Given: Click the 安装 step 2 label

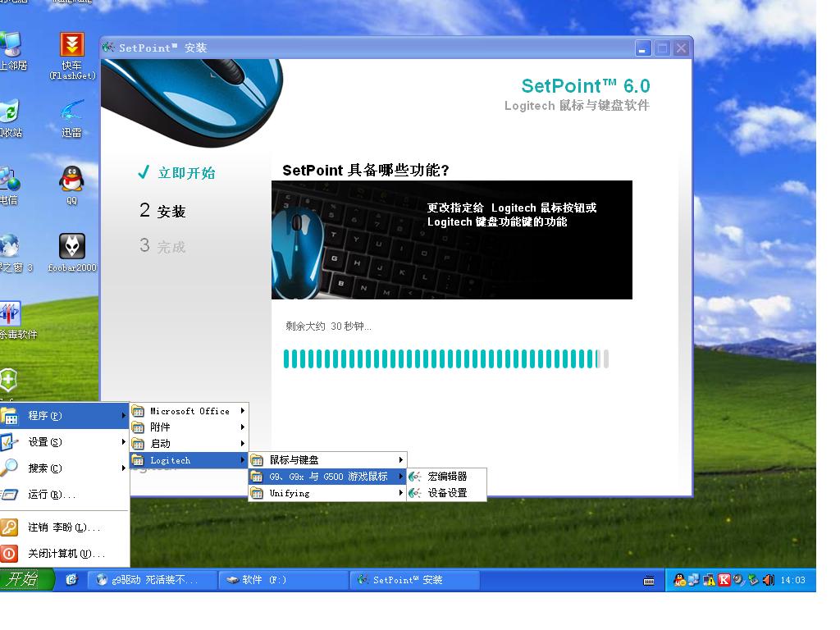Looking at the screenshot, I should click(171, 211).
